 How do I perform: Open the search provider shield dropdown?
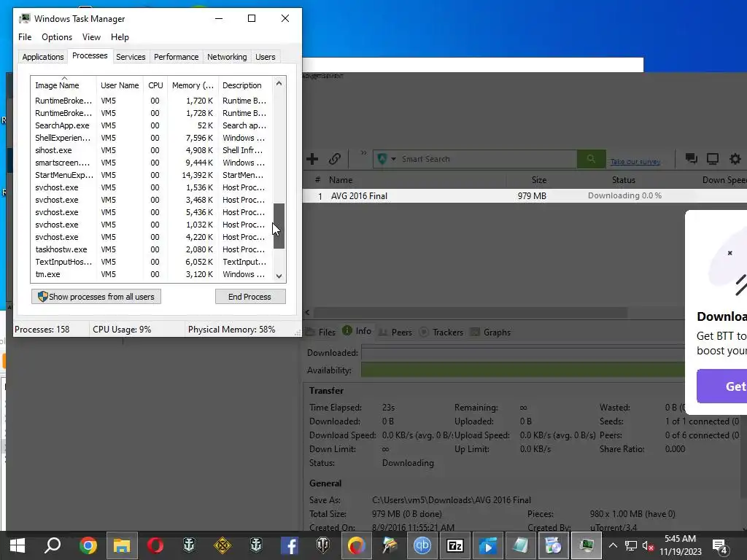click(x=387, y=159)
